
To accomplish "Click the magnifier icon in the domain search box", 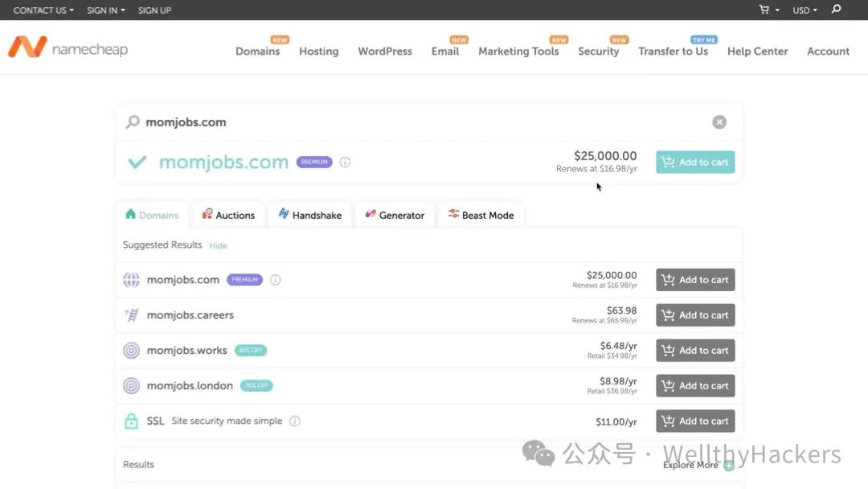I will (x=133, y=121).
